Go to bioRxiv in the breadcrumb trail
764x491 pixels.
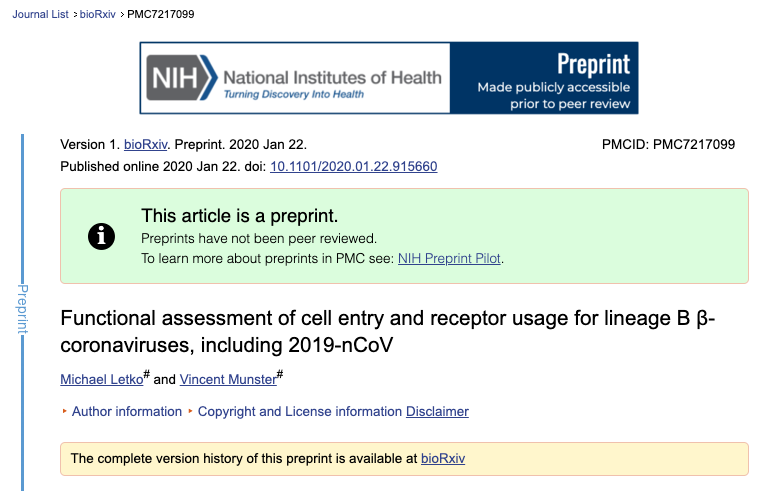tap(97, 14)
